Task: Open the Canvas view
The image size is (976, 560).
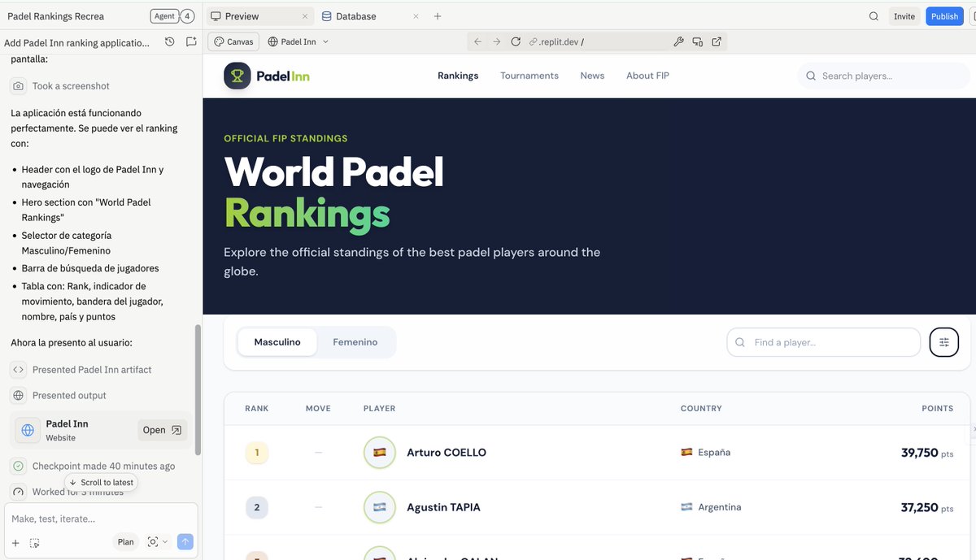Action: pos(233,41)
